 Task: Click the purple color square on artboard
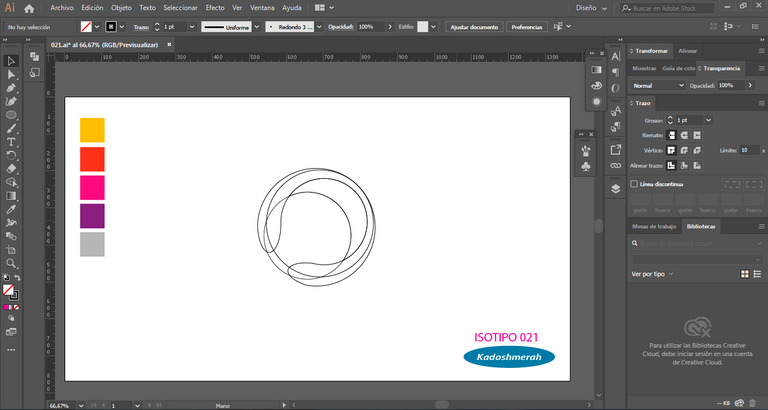click(92, 216)
